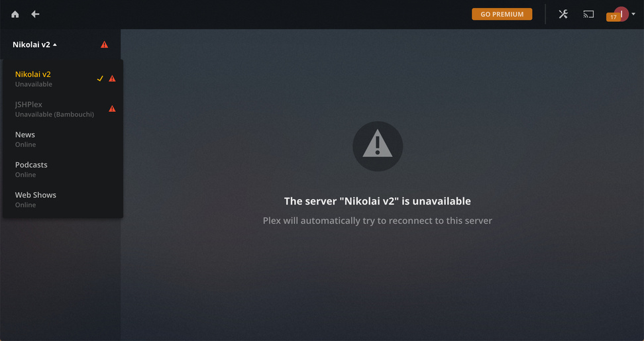Select Web Shows in the server list
Viewport: 644px width, 341px height.
[x=63, y=199]
